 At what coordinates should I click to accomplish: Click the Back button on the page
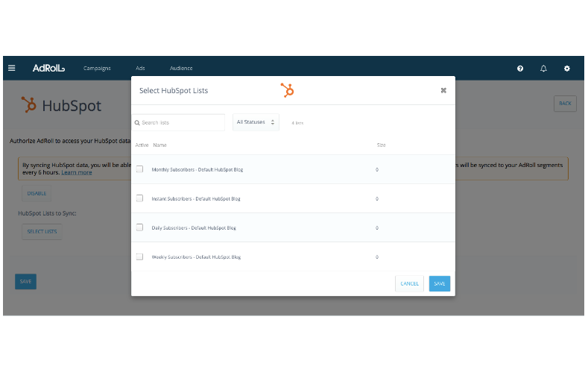click(x=565, y=104)
